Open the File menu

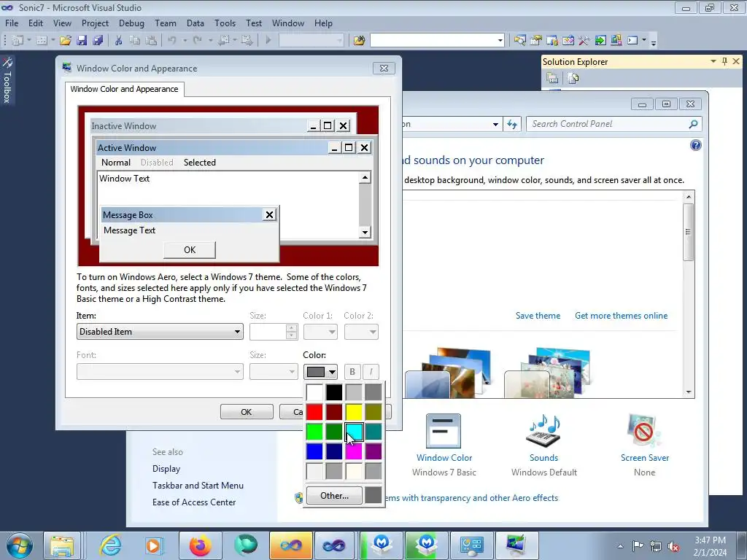click(12, 23)
